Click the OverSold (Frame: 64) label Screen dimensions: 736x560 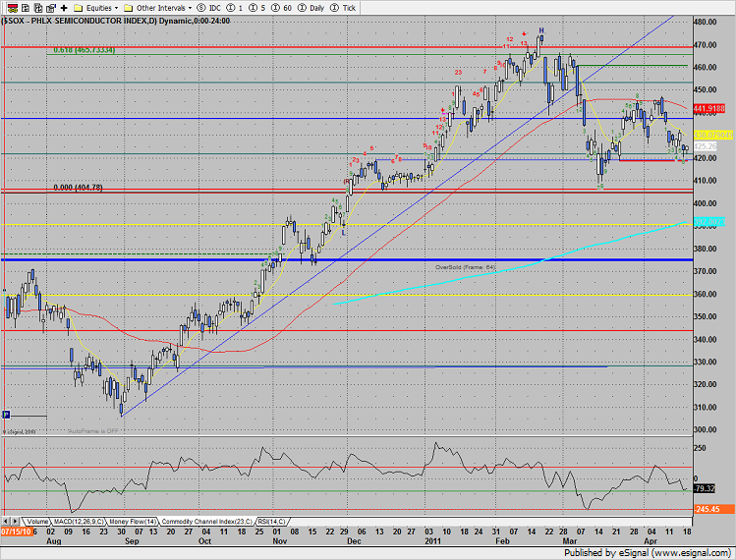click(x=465, y=267)
